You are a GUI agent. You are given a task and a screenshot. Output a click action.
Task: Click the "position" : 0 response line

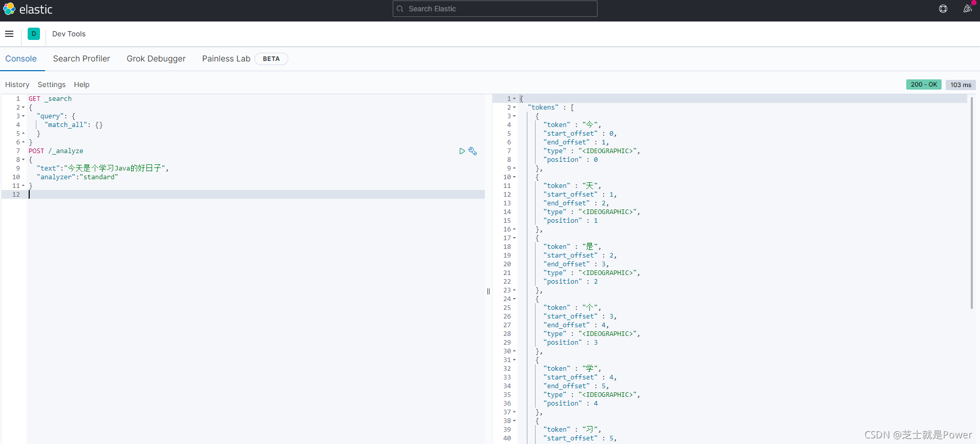click(x=571, y=160)
